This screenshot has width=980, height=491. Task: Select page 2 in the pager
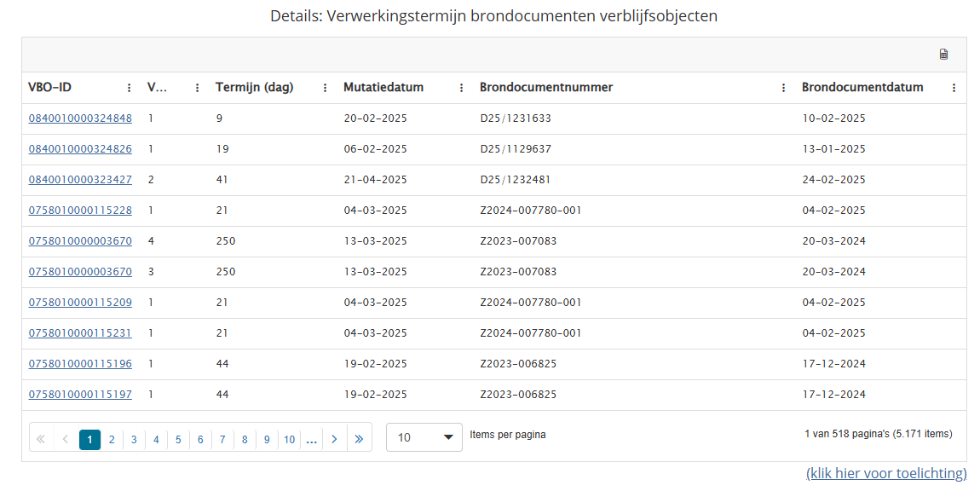click(x=112, y=440)
